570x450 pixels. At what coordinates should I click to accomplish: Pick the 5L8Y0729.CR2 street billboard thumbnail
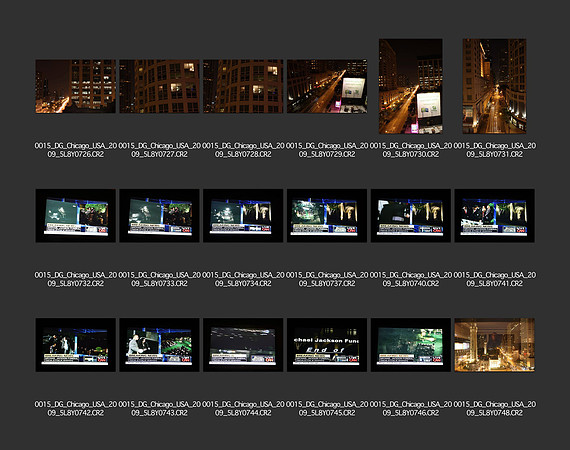pos(327,87)
